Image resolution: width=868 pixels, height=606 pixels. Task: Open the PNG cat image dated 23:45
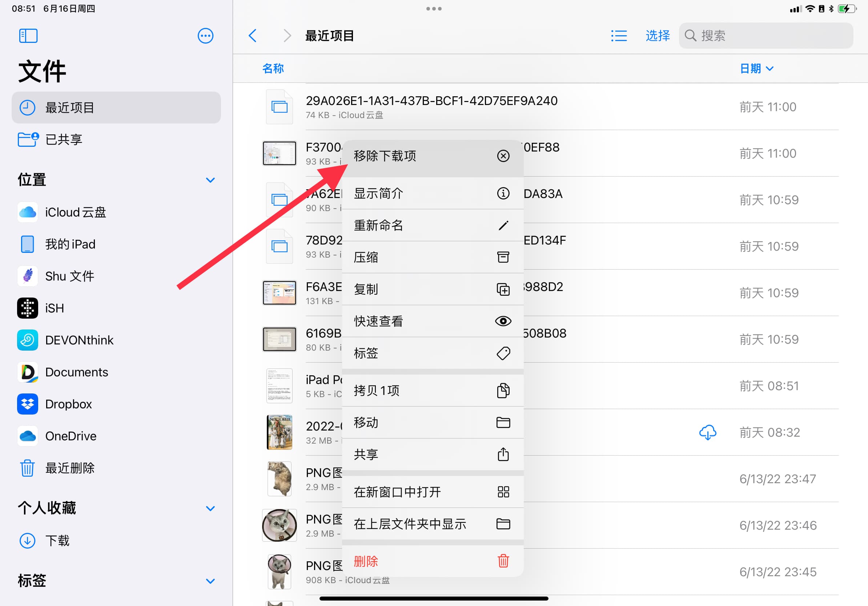pos(280,571)
